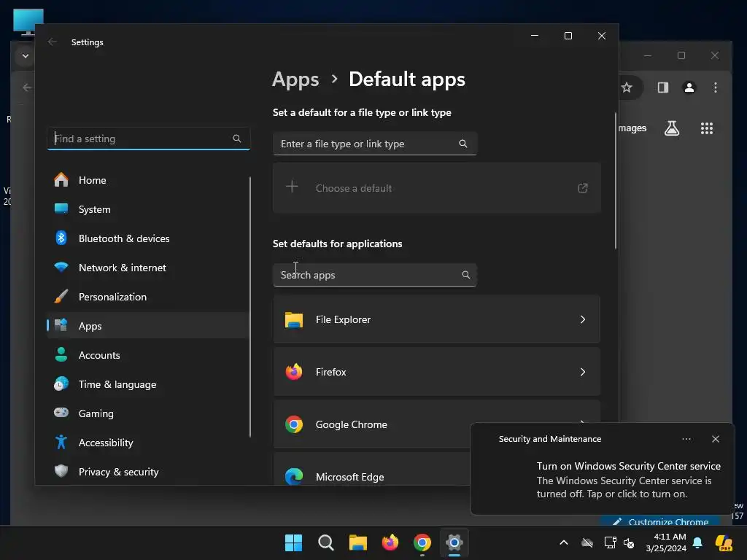The image size is (747, 560).
Task: Expand File Explorer row chevron
Action: point(583,319)
